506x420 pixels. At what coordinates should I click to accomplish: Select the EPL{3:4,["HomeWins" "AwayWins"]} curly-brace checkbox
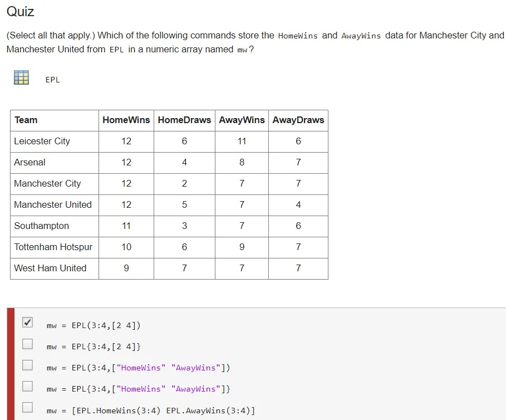pyautogui.click(x=27, y=386)
